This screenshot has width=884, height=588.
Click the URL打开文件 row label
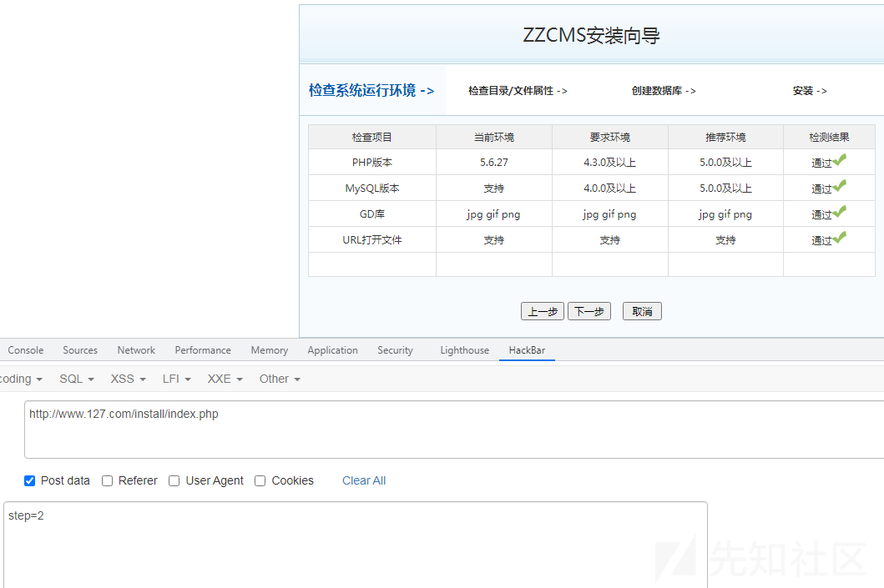[372, 240]
